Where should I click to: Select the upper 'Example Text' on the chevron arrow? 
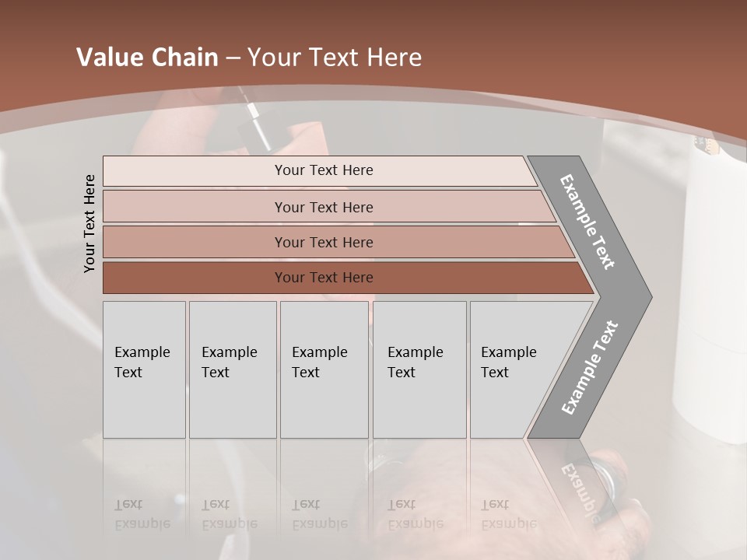587,222
